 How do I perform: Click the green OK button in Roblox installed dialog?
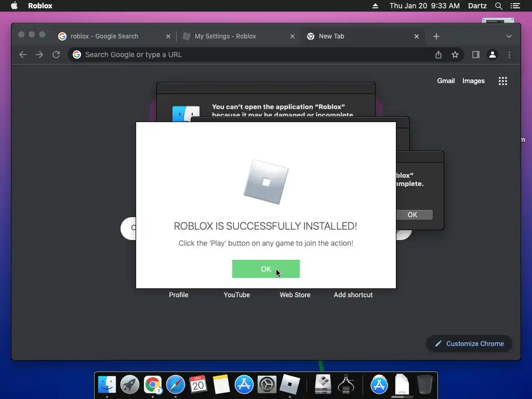click(265, 269)
